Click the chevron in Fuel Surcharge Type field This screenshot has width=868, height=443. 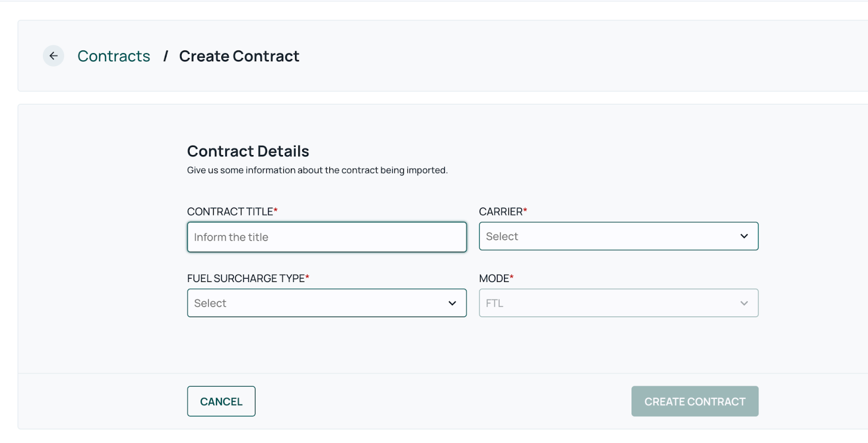(x=452, y=303)
